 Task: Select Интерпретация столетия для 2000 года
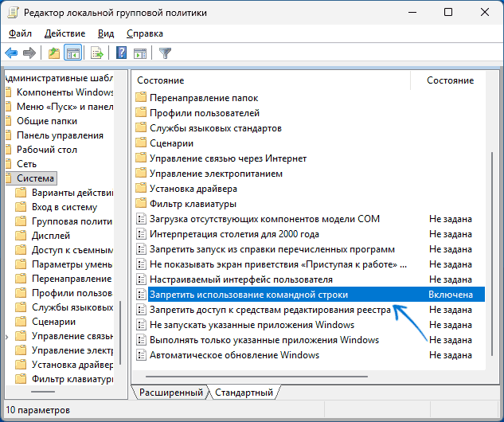coord(234,234)
